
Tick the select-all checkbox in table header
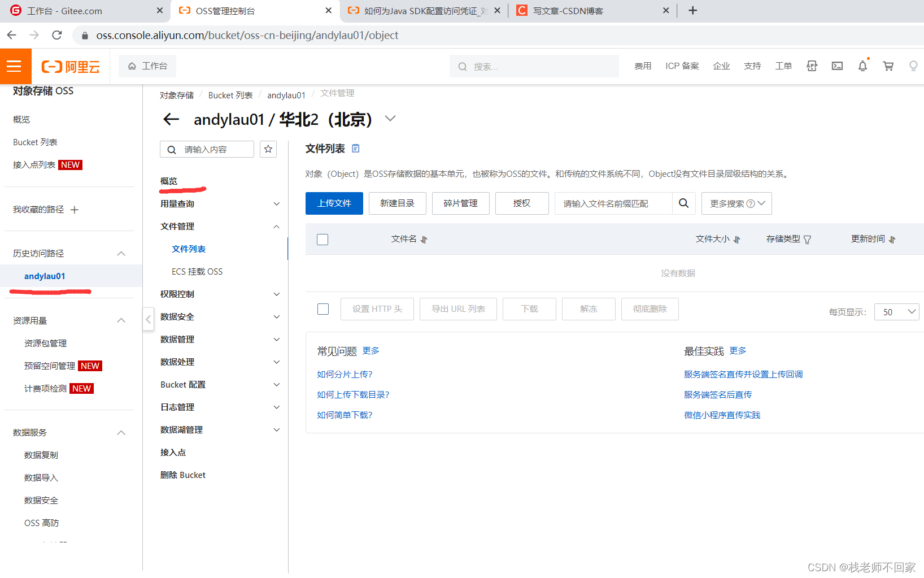coord(322,240)
